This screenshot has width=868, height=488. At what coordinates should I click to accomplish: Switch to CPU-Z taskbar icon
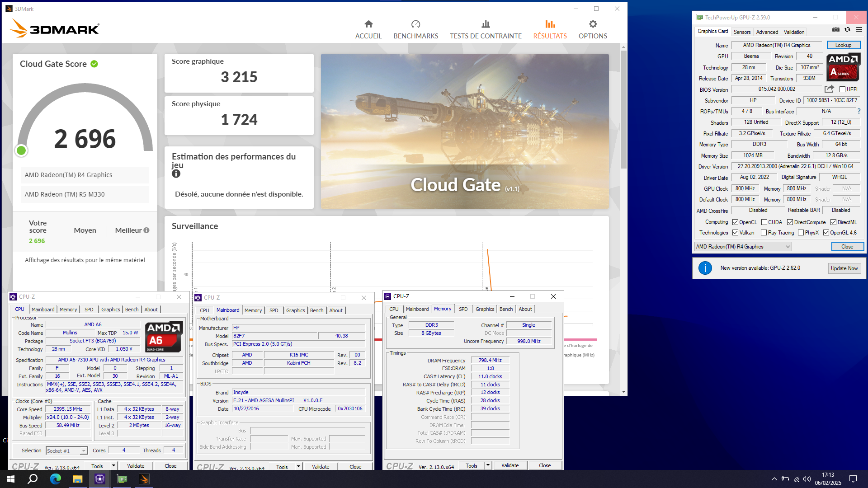tap(100, 479)
